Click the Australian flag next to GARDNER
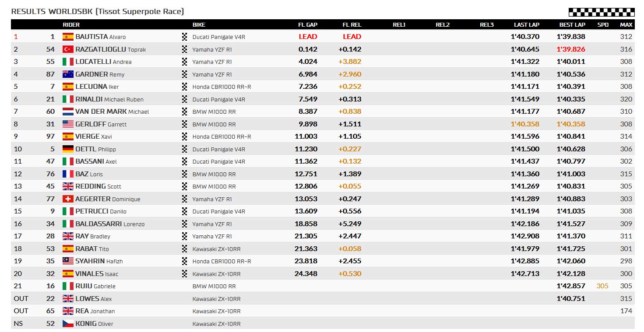 (x=68, y=74)
